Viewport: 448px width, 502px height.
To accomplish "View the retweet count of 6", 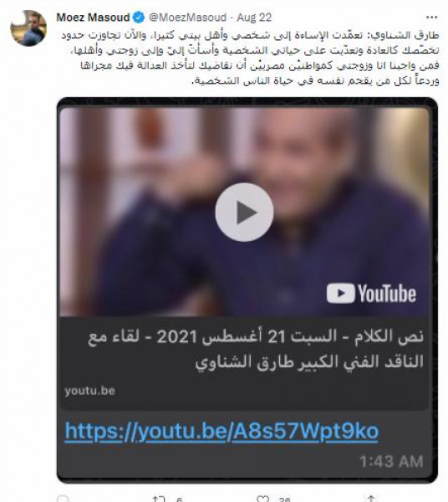I will pos(179,499).
